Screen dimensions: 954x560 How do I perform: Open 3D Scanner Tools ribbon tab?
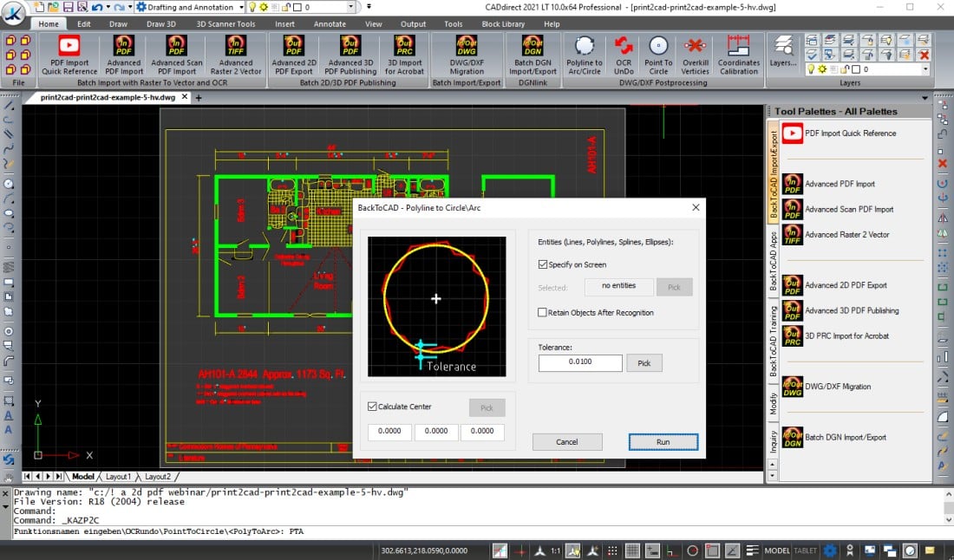[x=225, y=23]
